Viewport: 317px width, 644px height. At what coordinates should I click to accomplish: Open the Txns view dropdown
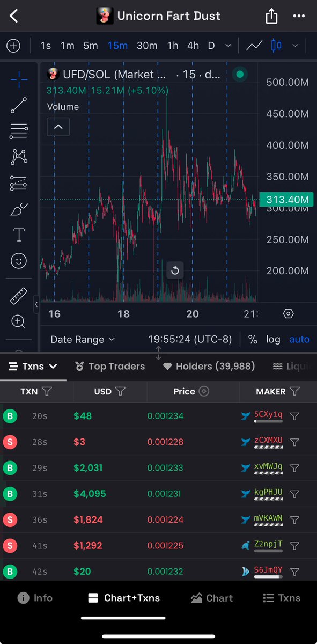(33, 367)
